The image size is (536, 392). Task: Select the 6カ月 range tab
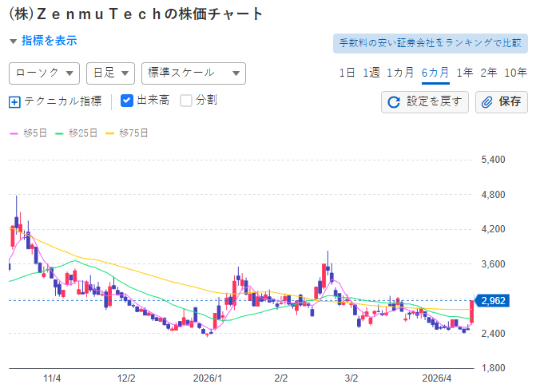[435, 73]
